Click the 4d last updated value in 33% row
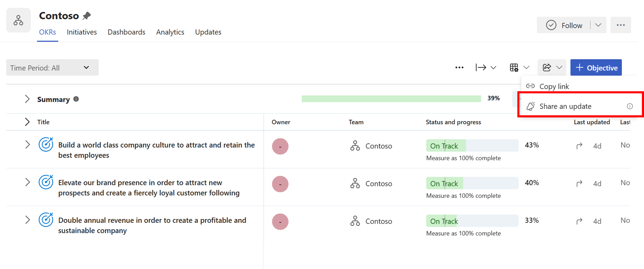 (597, 221)
